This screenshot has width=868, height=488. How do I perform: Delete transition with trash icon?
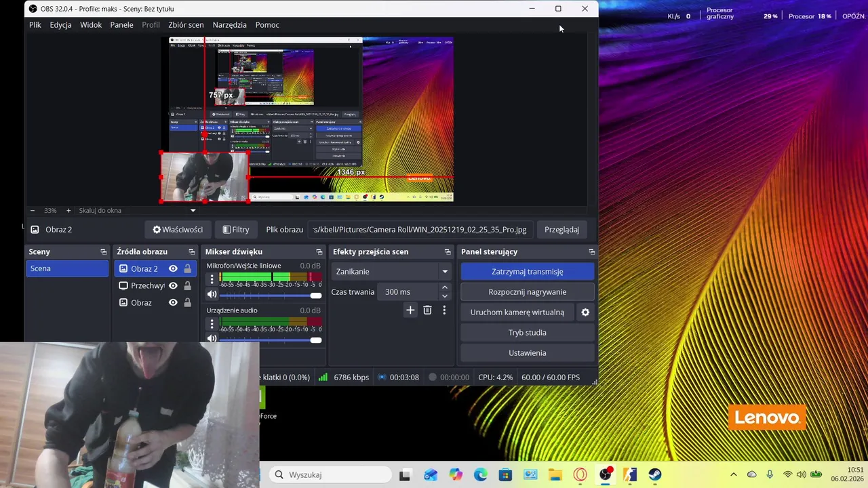(x=427, y=310)
